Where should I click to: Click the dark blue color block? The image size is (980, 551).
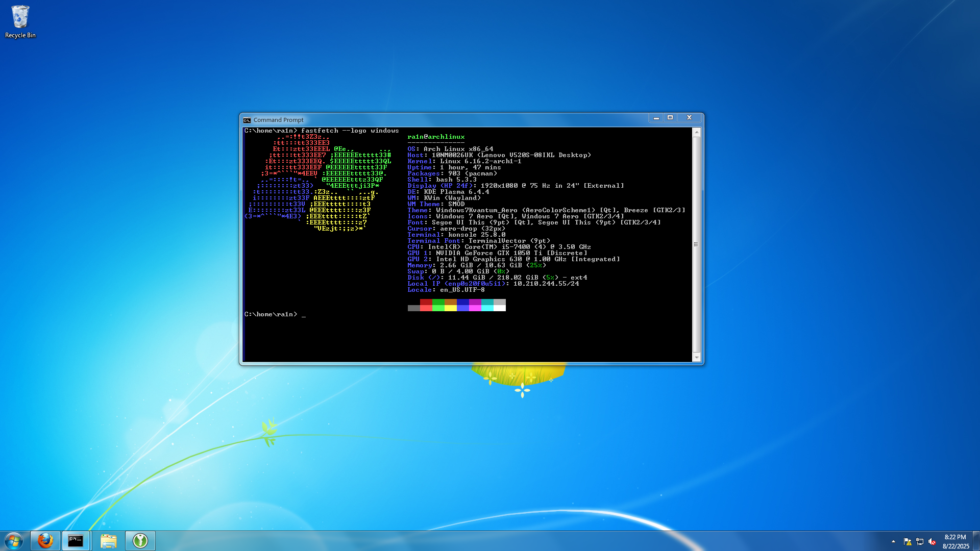coord(463,302)
